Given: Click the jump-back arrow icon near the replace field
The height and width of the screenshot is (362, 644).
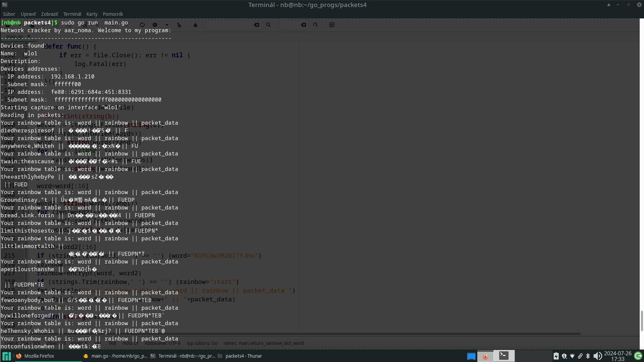Looking at the screenshot, I should [x=315, y=25].
